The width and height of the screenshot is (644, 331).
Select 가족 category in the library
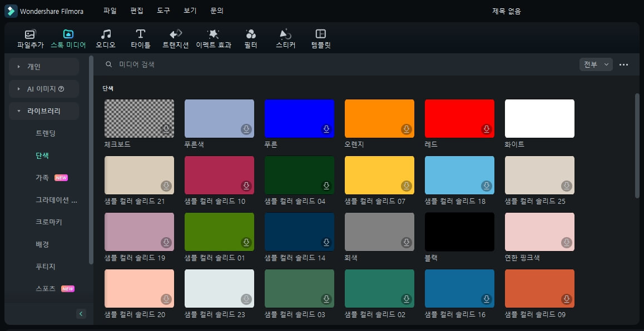tap(42, 178)
